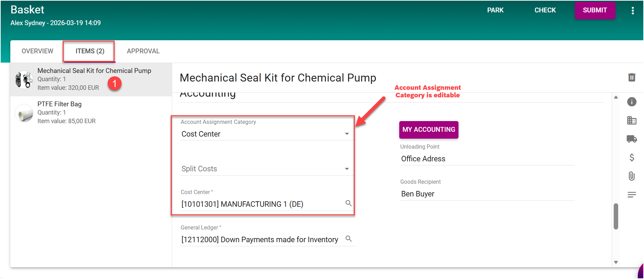The width and height of the screenshot is (644, 279).
Task: Select the Items (2) tab
Action: pos(90,51)
